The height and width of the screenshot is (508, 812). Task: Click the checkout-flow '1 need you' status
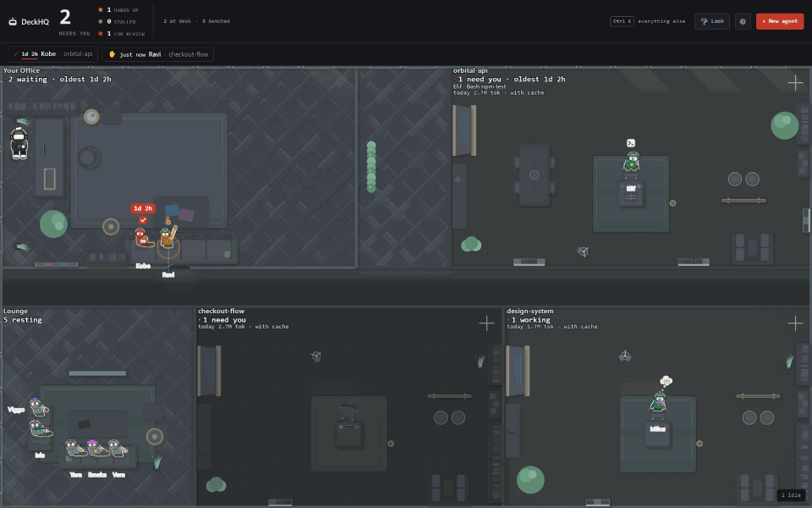click(x=222, y=320)
